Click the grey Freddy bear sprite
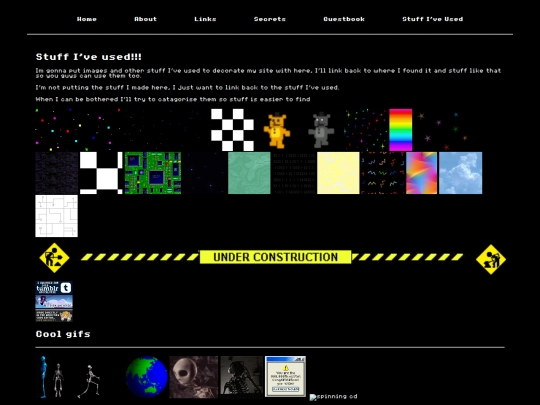The width and height of the screenshot is (540, 405). pyautogui.click(x=321, y=130)
